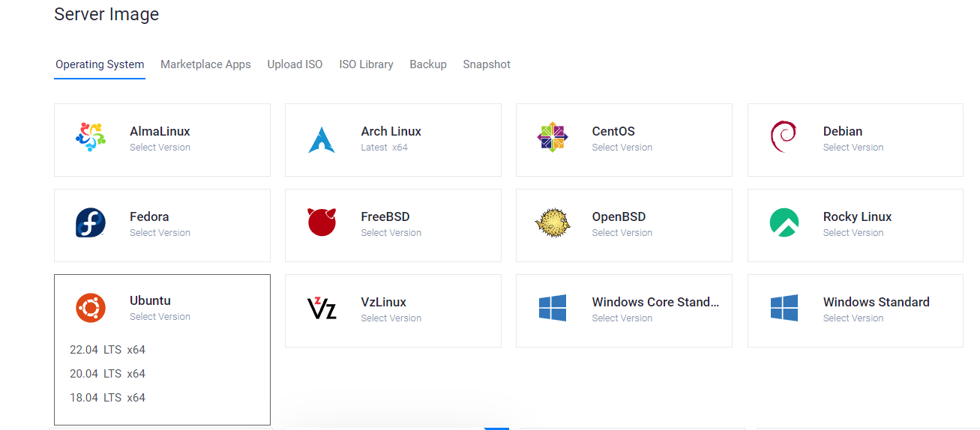980x430 pixels.
Task: Click the Debian name label
Action: 843,131
